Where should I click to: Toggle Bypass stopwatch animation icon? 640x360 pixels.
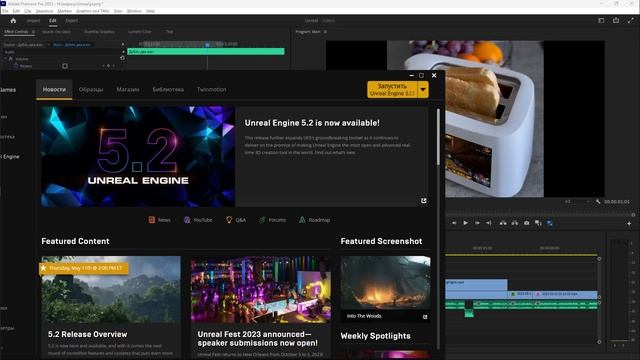(16, 66)
